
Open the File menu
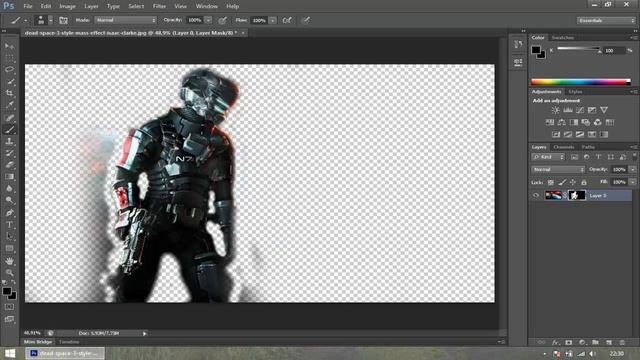tap(28, 6)
